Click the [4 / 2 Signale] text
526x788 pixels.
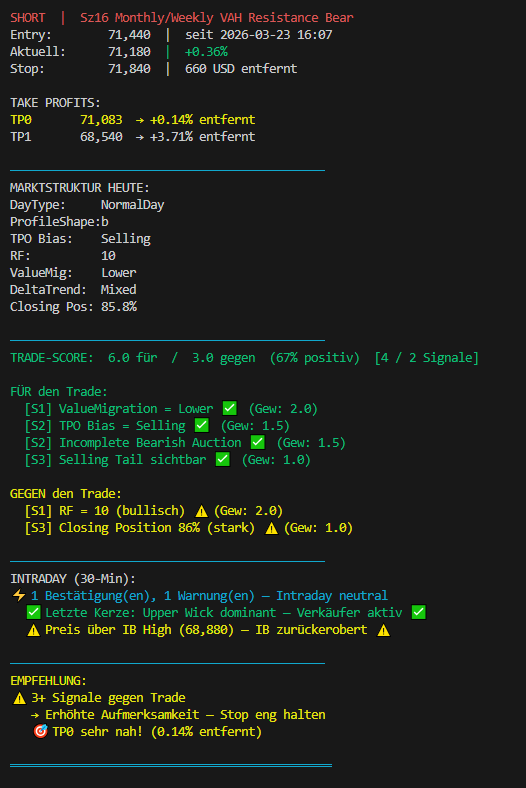point(427,358)
